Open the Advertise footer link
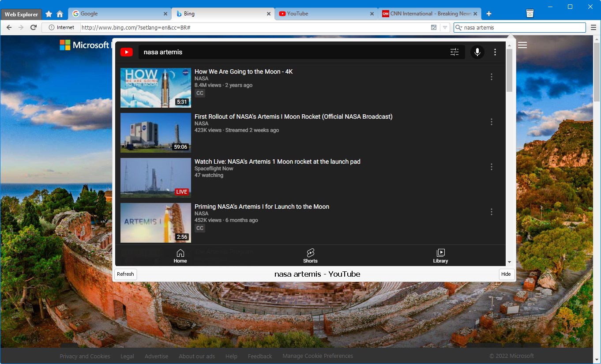Viewport: 601px width, 364px height. (156, 356)
